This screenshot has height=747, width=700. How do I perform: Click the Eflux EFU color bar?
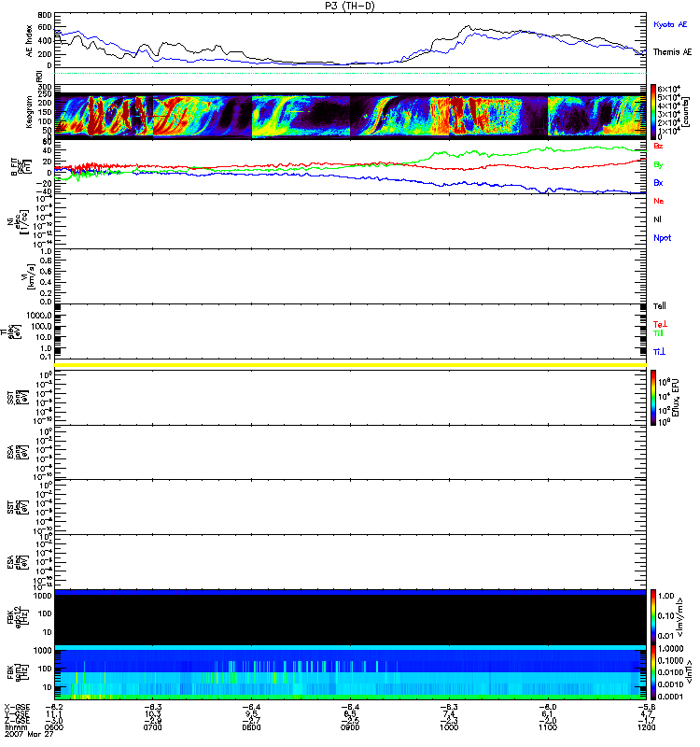coord(652,398)
